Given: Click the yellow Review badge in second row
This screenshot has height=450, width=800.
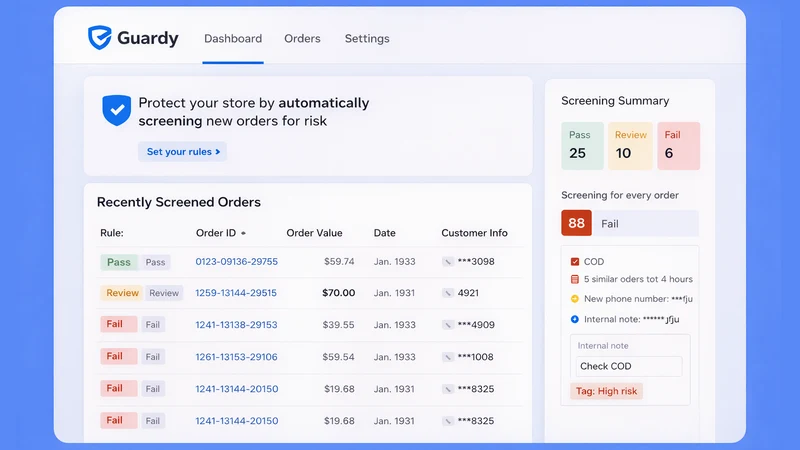Looking at the screenshot, I should [122, 293].
